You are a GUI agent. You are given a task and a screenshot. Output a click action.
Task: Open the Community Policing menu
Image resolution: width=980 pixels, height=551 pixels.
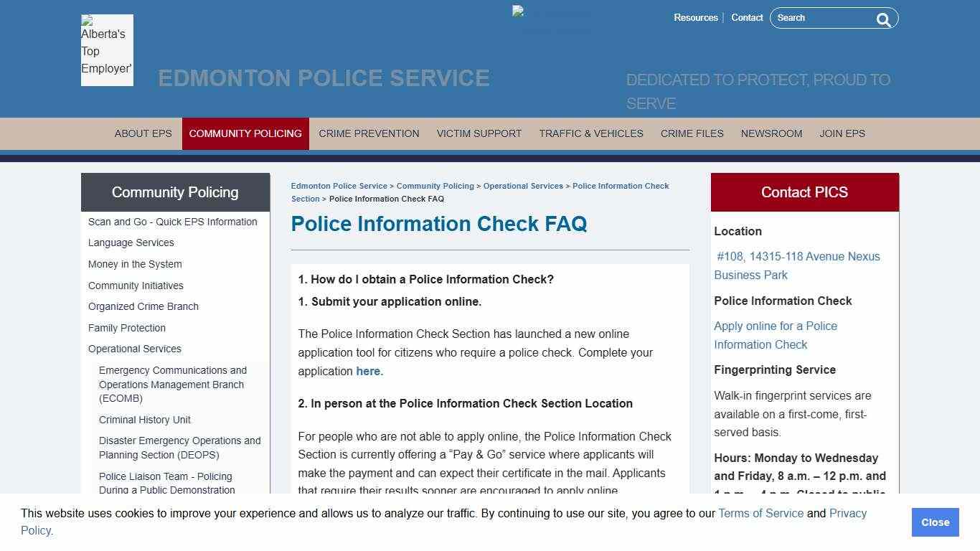click(245, 133)
